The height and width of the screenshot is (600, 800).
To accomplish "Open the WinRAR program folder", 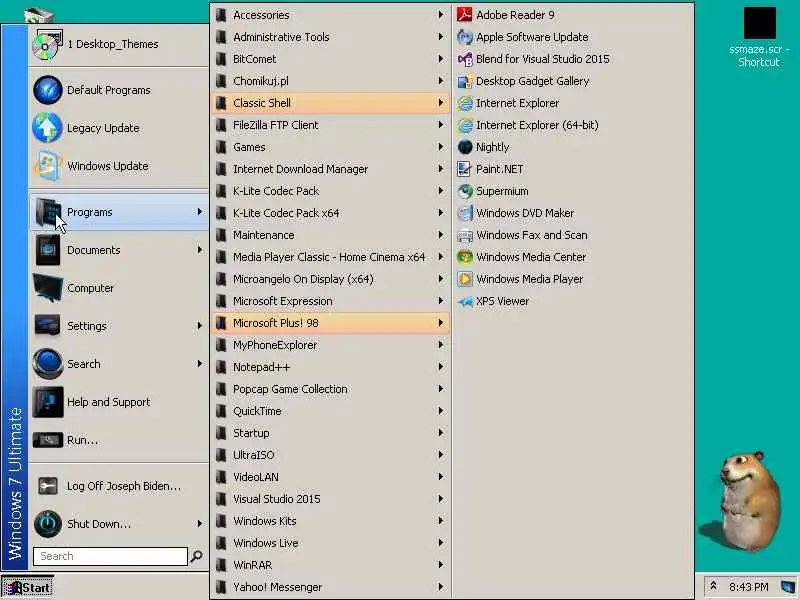I will pos(330,565).
